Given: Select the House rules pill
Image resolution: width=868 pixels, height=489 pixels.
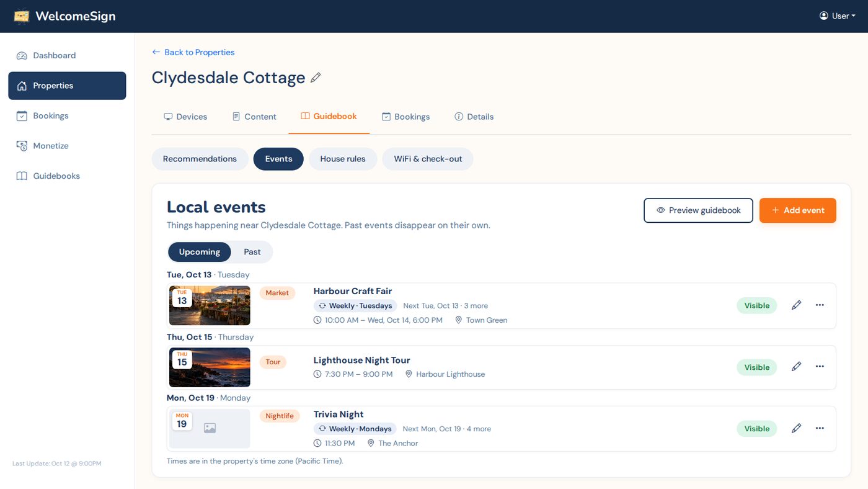Looking at the screenshot, I should [x=343, y=159].
